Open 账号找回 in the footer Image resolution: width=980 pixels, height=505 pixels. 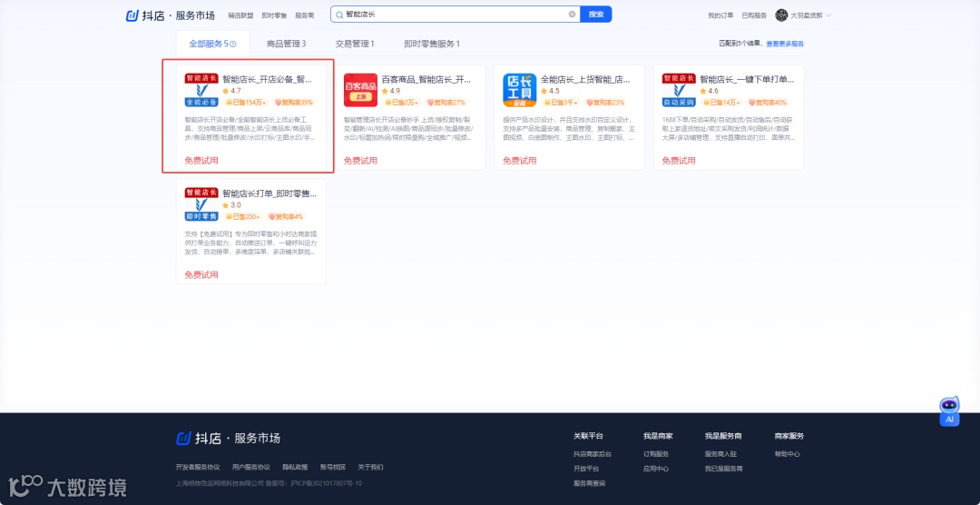tap(332, 468)
